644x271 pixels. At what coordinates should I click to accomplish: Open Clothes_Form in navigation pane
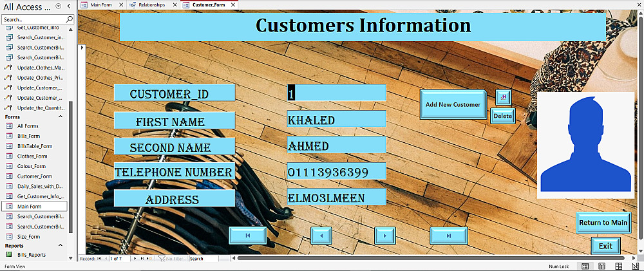click(x=33, y=156)
